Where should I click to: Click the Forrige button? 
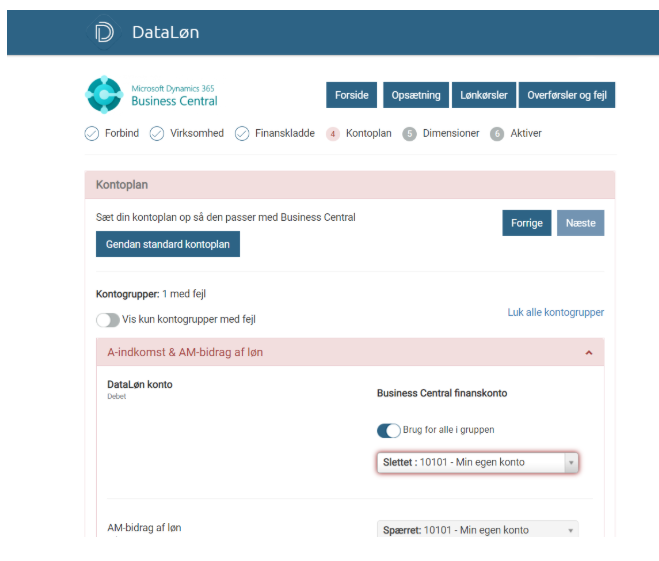526,223
